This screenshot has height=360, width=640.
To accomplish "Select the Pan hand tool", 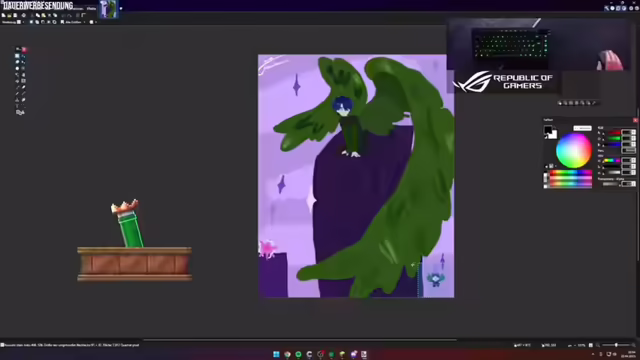I will 24,75.
